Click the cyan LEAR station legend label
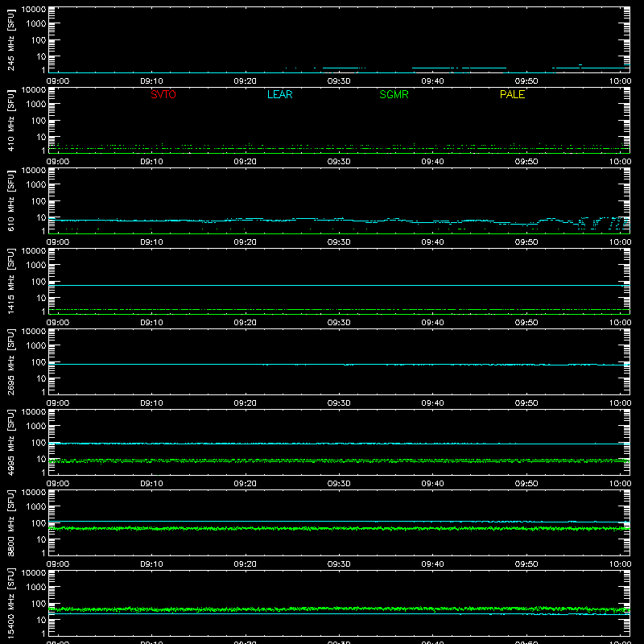 pos(279,94)
